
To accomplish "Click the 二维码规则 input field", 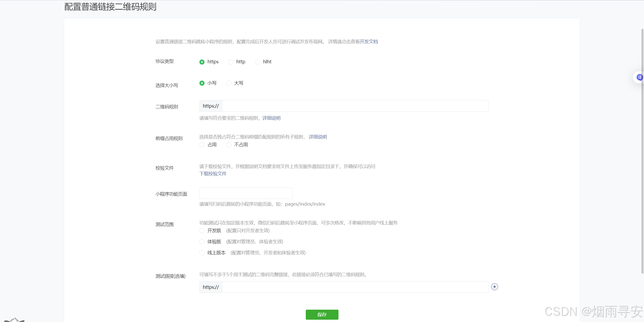I will click(x=355, y=106).
